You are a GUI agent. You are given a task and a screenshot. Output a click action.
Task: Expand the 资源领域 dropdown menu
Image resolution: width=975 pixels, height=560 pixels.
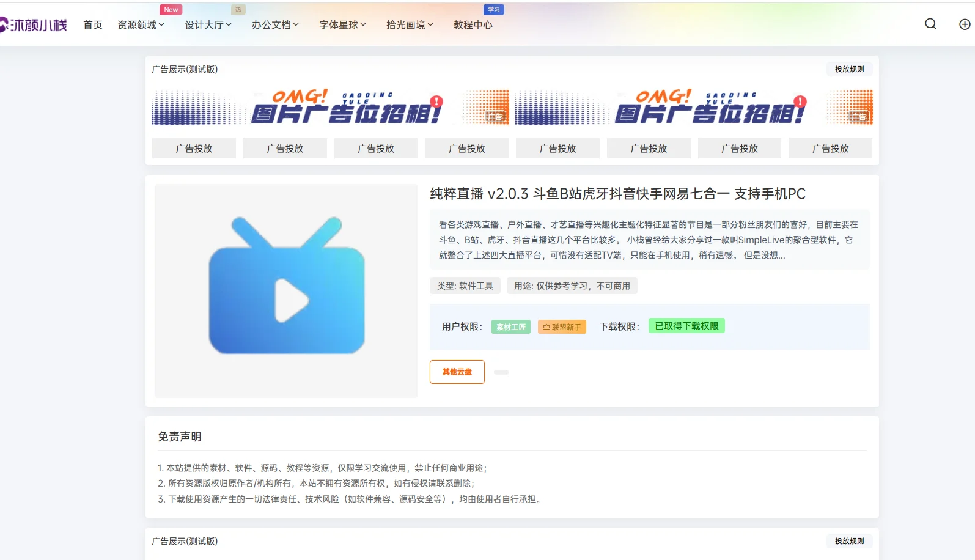(141, 25)
